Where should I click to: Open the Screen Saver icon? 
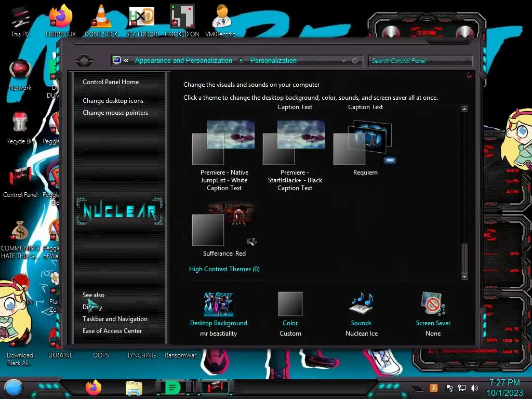click(x=433, y=303)
